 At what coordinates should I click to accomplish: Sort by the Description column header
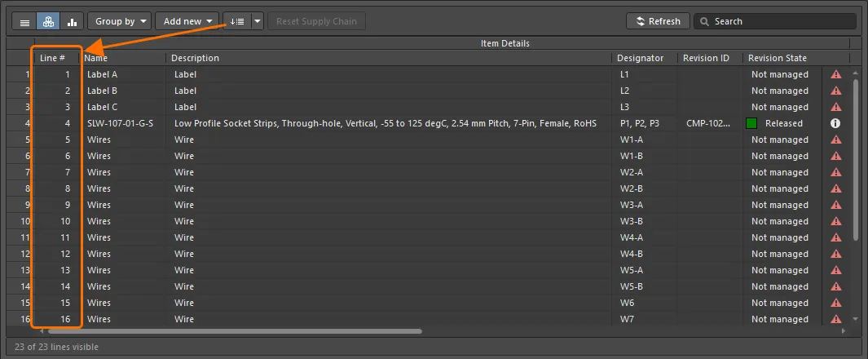coord(389,58)
